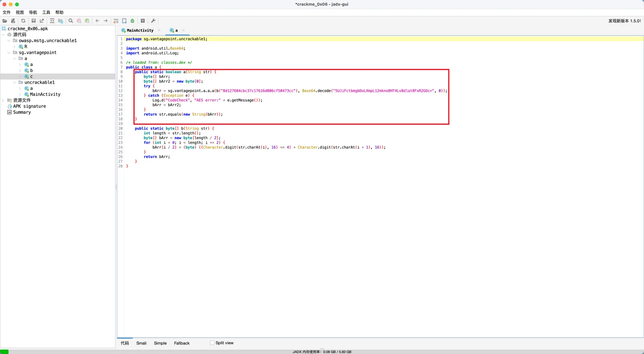Close the a class tab
This screenshot has width=644, height=354.
coord(184,30)
